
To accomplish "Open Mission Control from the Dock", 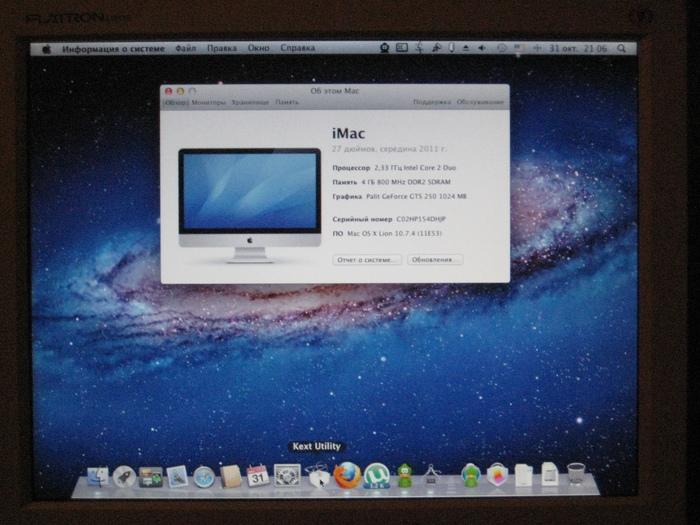I will [150, 477].
